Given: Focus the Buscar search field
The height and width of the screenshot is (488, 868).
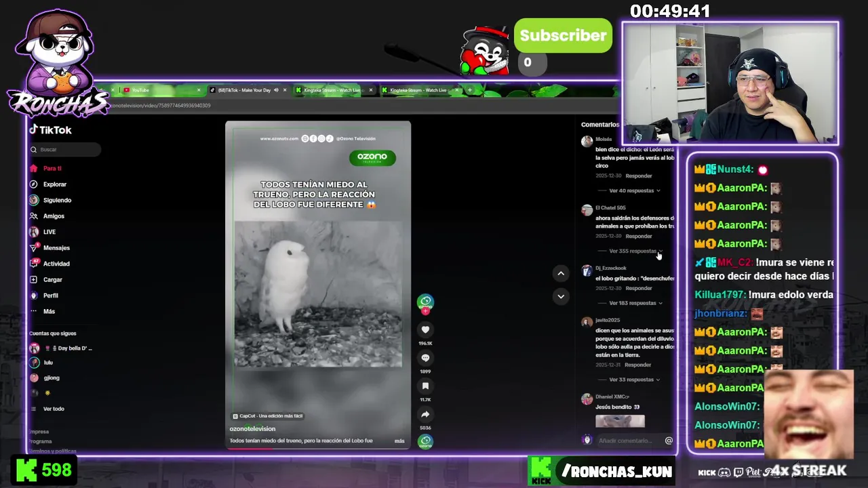Looking at the screenshot, I should pos(65,149).
